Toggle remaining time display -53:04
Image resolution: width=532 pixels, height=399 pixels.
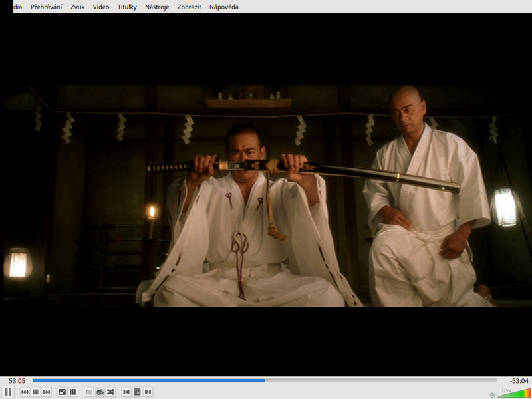(x=519, y=381)
